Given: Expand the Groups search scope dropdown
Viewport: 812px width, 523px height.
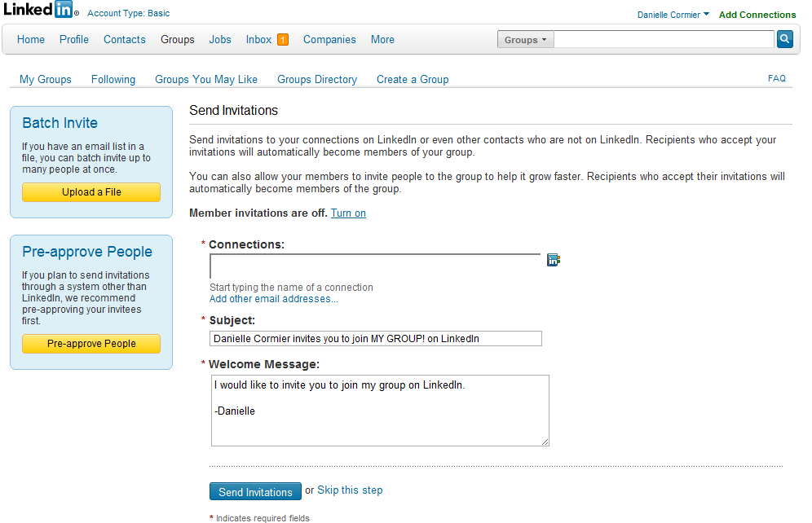Looking at the screenshot, I should click(525, 39).
